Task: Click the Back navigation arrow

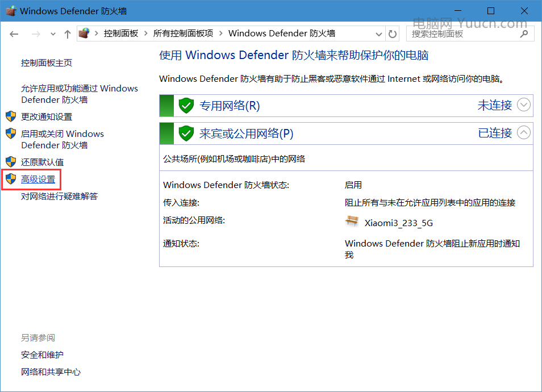Action: (x=14, y=34)
